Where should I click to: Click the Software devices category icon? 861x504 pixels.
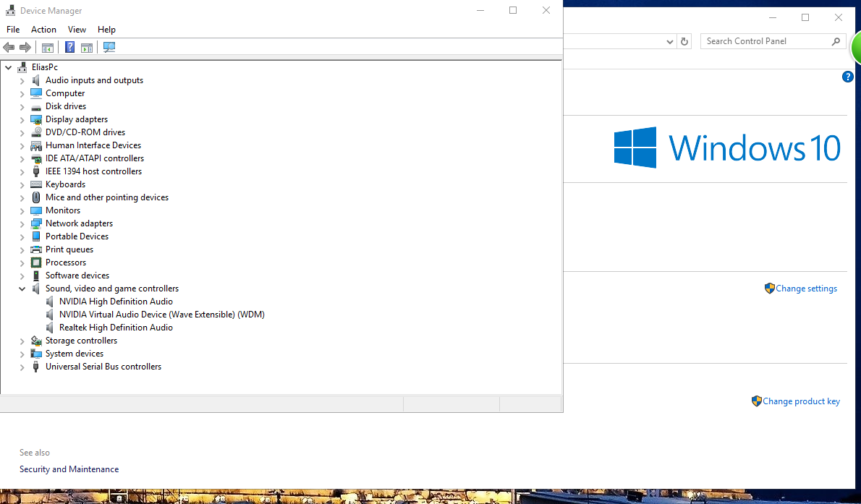click(x=36, y=276)
